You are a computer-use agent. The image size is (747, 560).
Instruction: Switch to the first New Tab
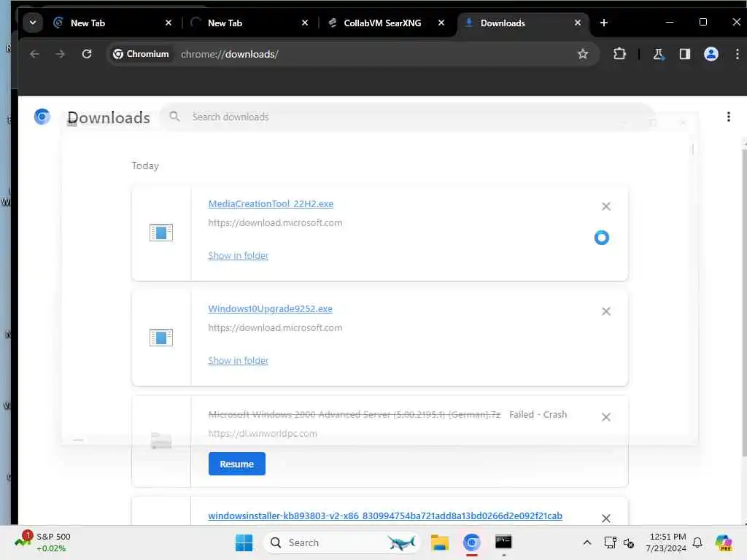(x=112, y=23)
